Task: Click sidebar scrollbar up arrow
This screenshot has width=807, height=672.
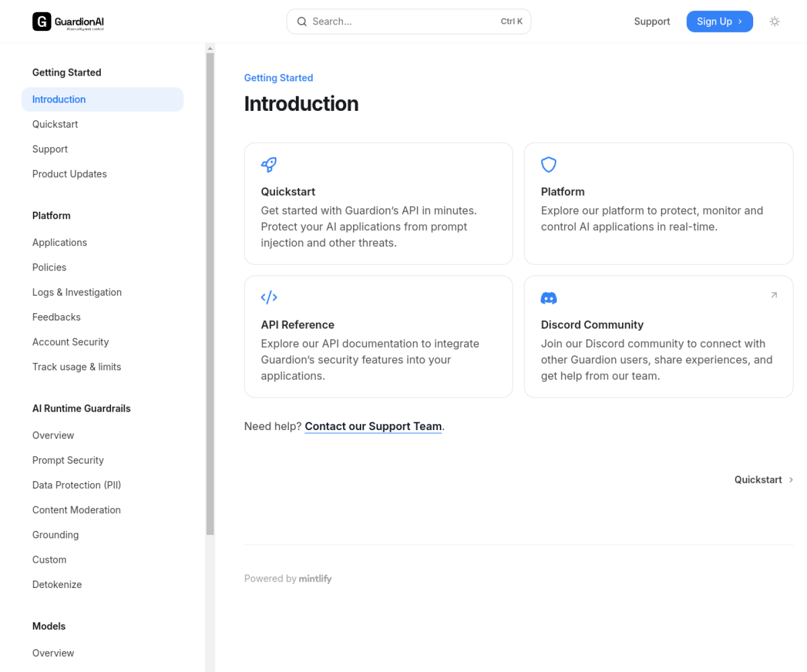Action: click(210, 48)
